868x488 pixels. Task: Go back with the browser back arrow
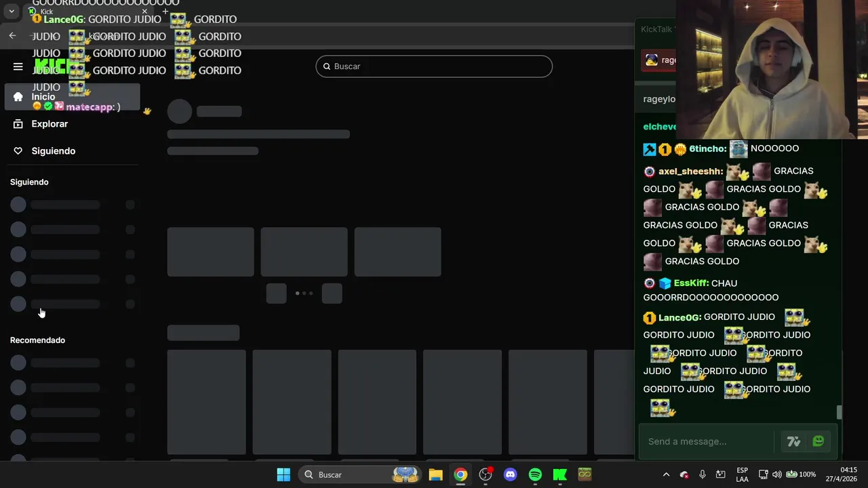pyautogui.click(x=12, y=35)
